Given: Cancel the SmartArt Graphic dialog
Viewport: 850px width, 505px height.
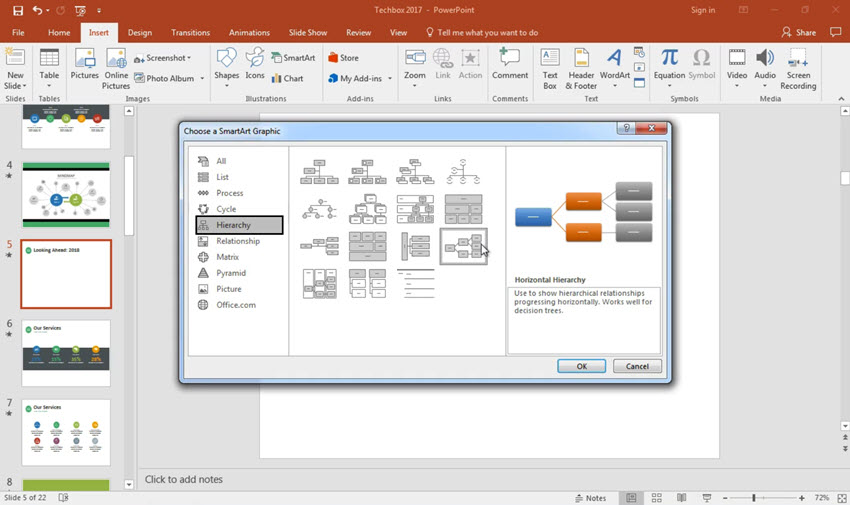Looking at the screenshot, I should [x=637, y=366].
